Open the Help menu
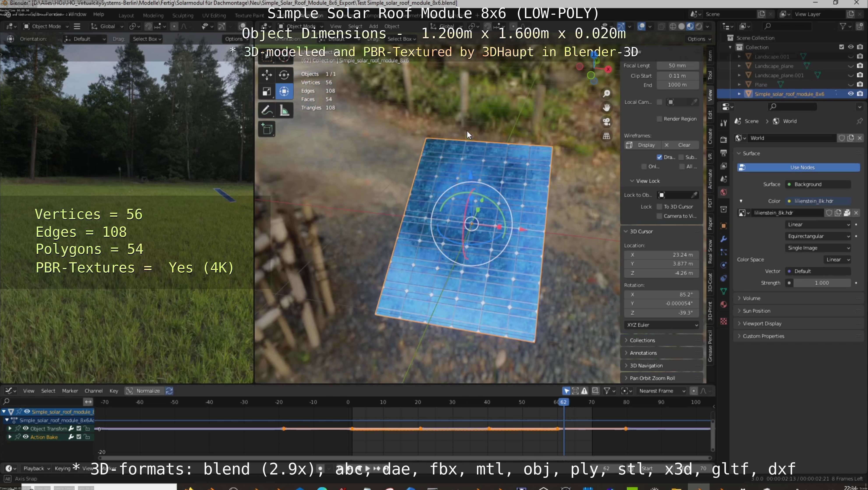Viewport: 868px width, 490px height. click(98, 14)
